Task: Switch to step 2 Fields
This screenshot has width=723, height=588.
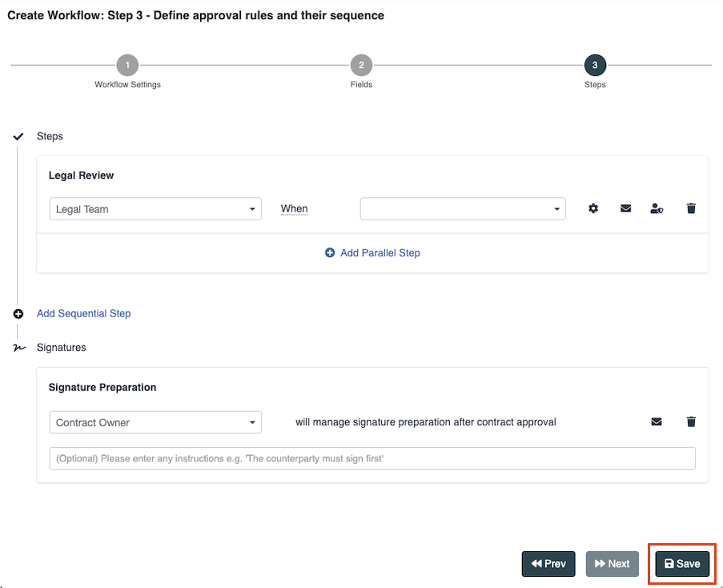Action: click(x=361, y=66)
